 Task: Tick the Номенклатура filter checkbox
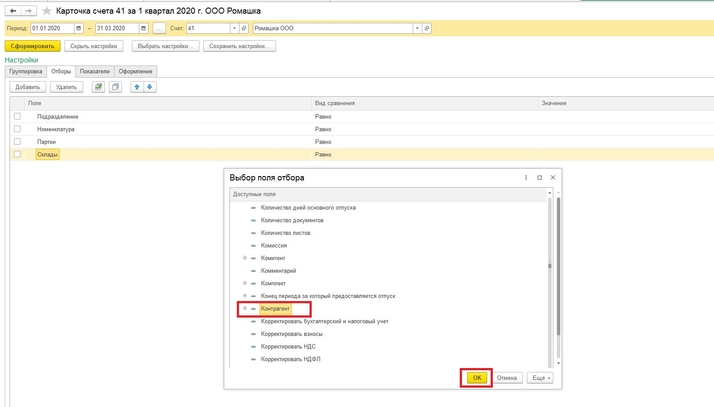pyautogui.click(x=17, y=129)
